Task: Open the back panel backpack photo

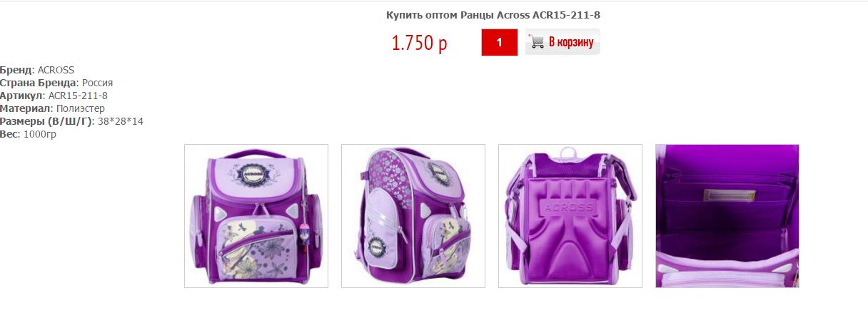Action: [570, 216]
